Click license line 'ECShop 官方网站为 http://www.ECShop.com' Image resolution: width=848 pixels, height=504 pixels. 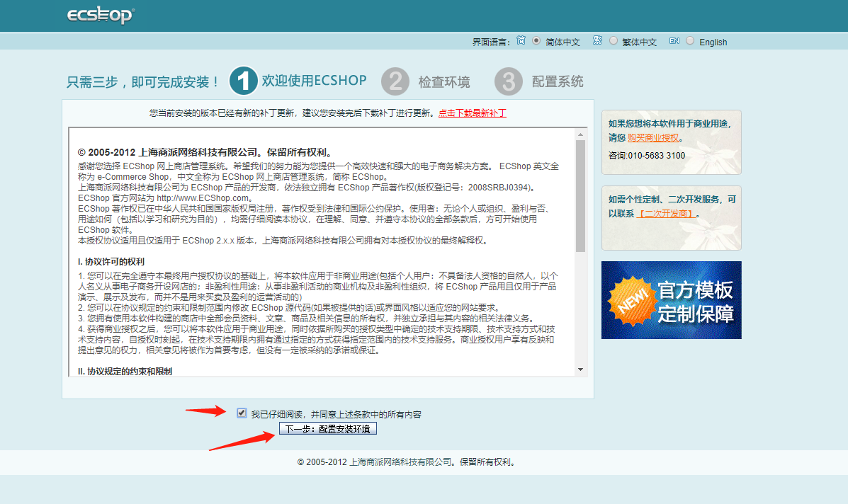(x=164, y=198)
